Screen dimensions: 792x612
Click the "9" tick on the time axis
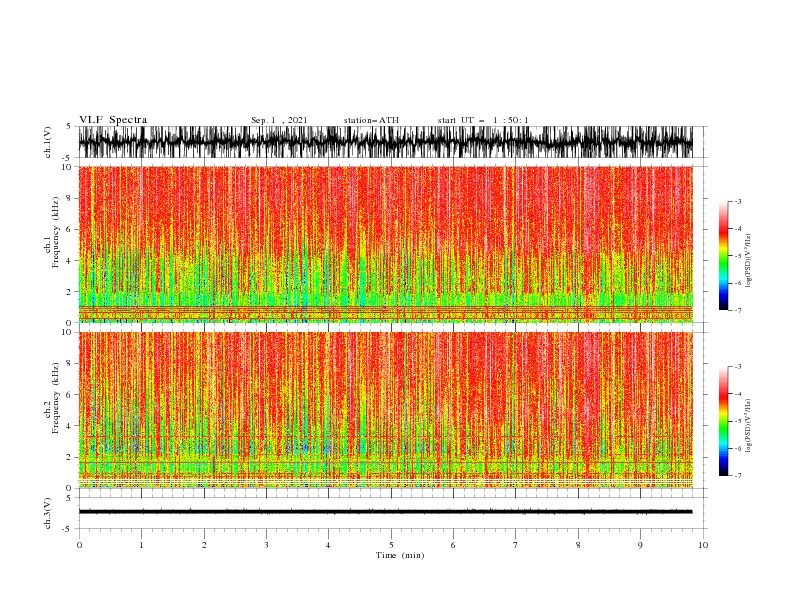[640, 545]
